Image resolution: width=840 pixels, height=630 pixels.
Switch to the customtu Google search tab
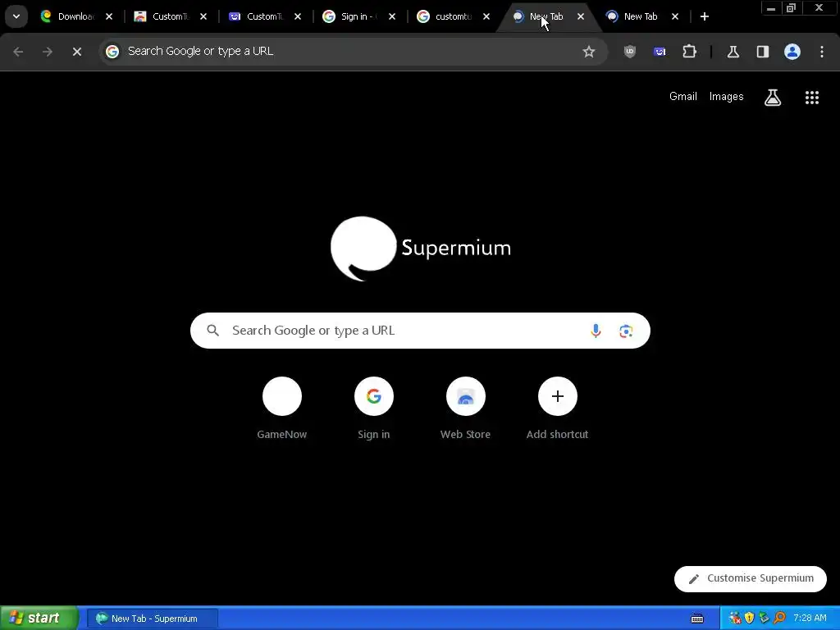click(x=452, y=16)
